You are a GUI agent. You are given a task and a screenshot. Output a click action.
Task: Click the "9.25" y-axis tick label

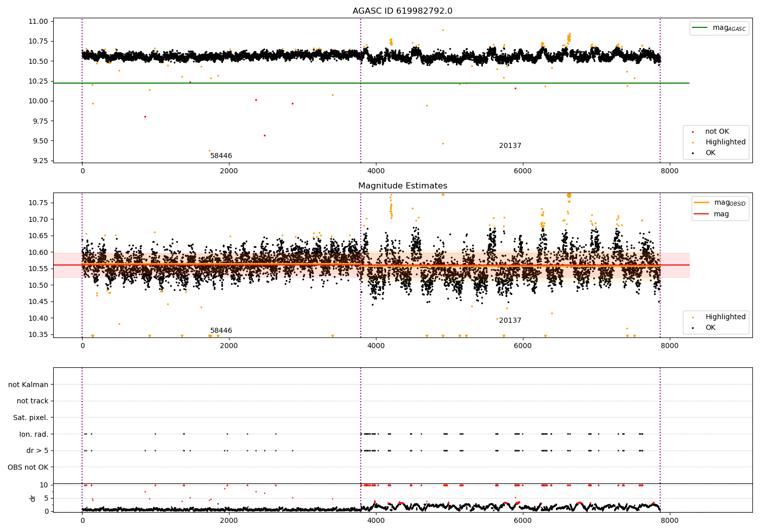click(40, 161)
